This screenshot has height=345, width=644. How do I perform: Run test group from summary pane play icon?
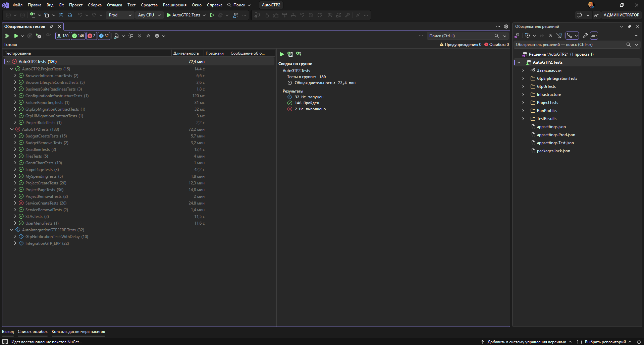coord(282,54)
